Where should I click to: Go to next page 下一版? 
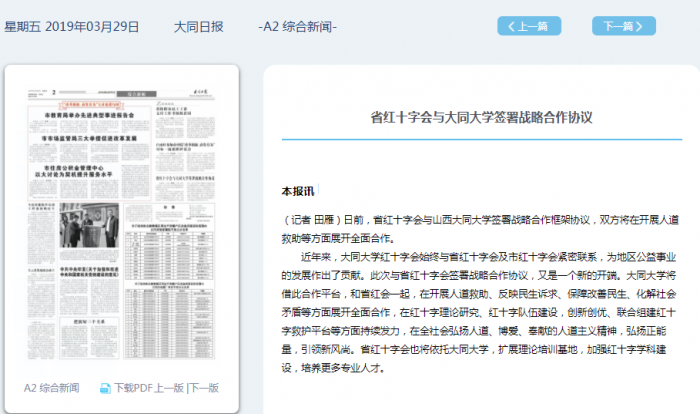(x=204, y=388)
